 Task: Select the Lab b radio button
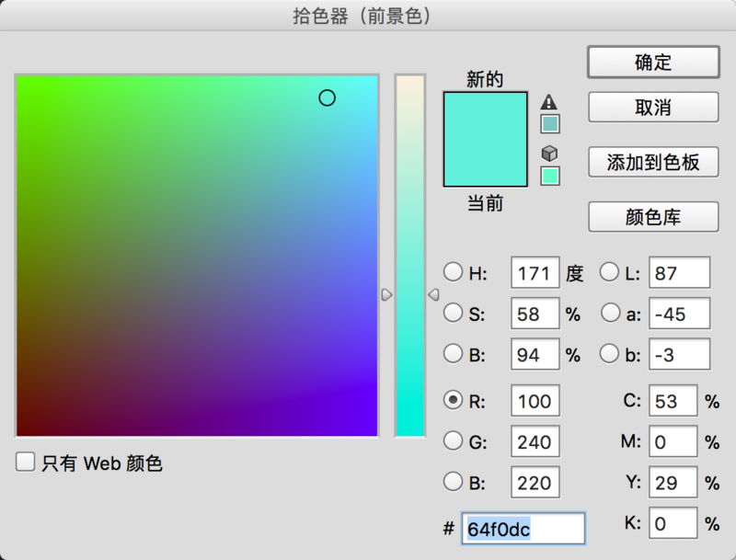(x=609, y=354)
